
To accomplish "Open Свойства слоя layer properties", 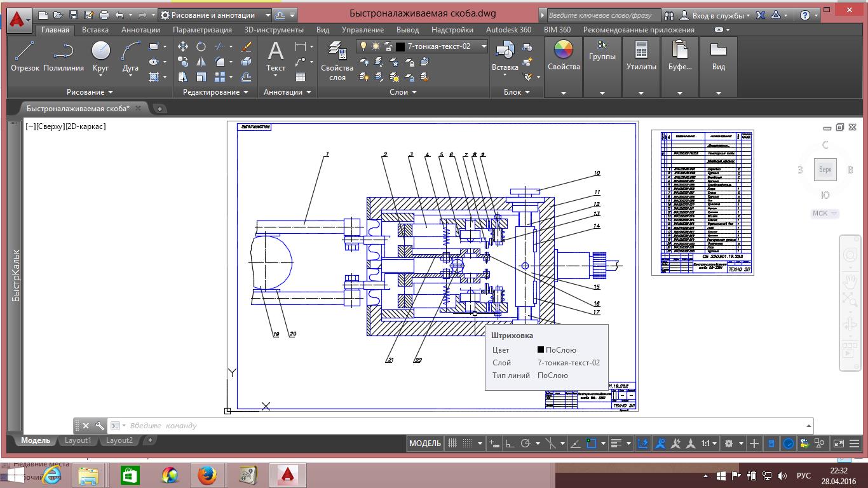I will pos(337,61).
